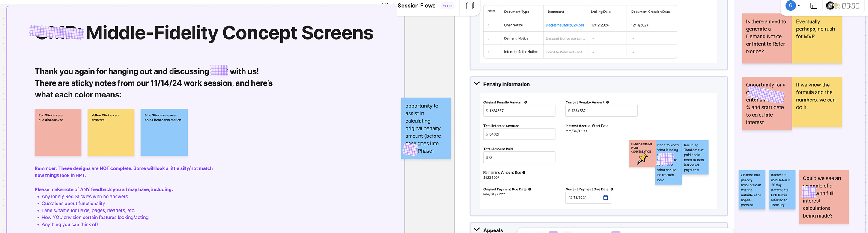This screenshot has height=233, width=868.
Task: Click the Interest Accrual Start Date label
Action: coord(587,126)
